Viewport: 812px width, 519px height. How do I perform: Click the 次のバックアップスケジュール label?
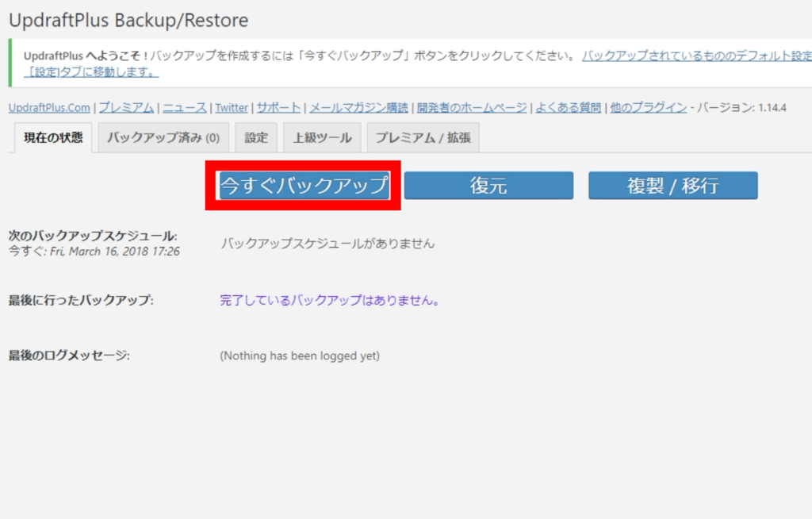[x=93, y=236]
